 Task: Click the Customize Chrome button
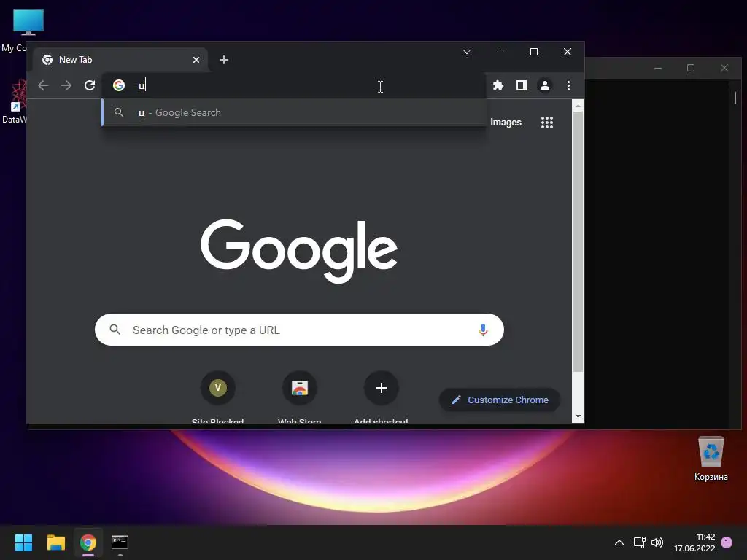pyautogui.click(x=499, y=400)
